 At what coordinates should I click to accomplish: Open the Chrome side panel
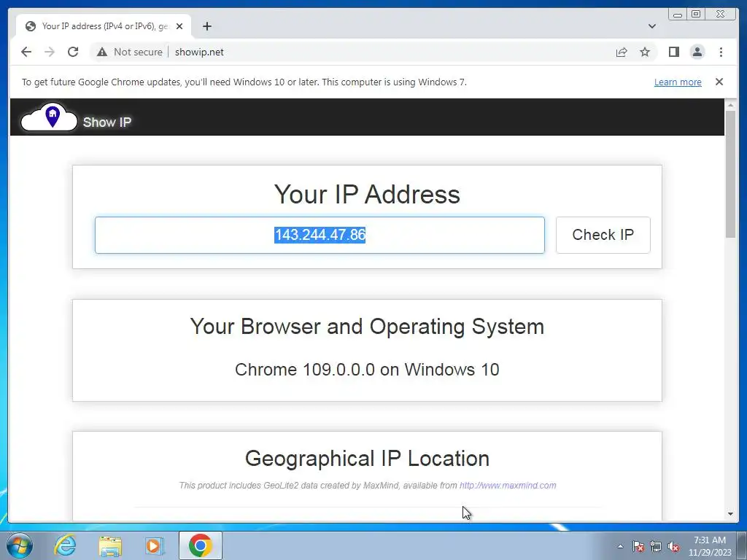point(673,52)
